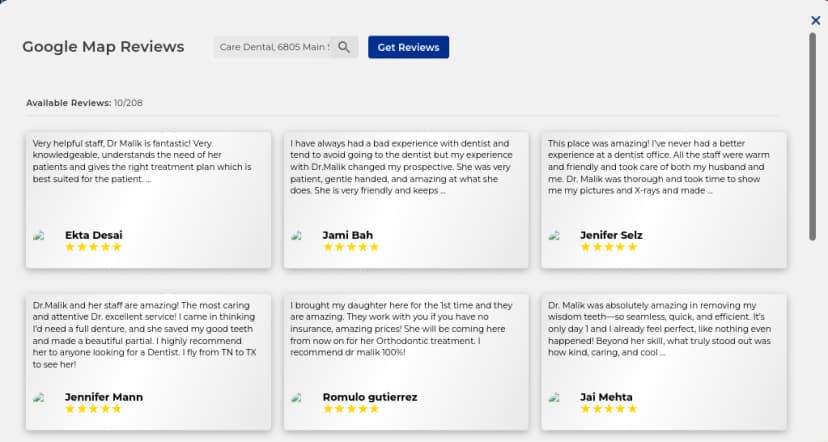The image size is (828, 442).
Task: Click Jami Bah's avatar image
Action: click(x=297, y=236)
